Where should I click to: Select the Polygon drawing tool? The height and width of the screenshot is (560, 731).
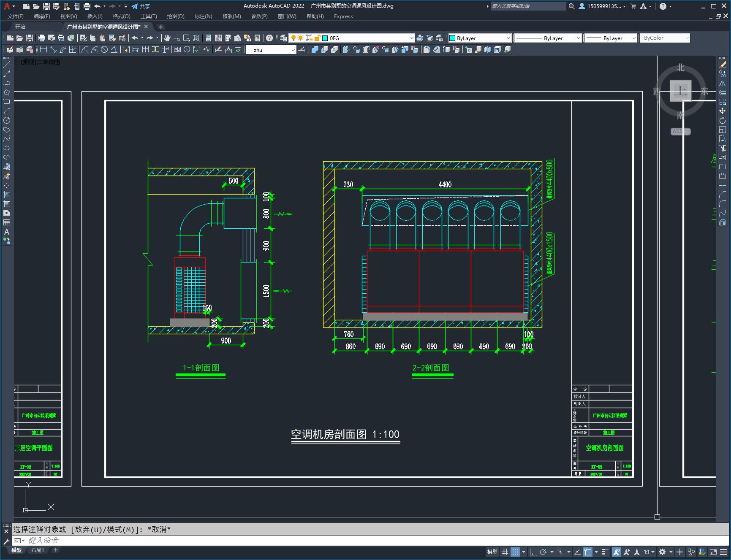(7, 92)
